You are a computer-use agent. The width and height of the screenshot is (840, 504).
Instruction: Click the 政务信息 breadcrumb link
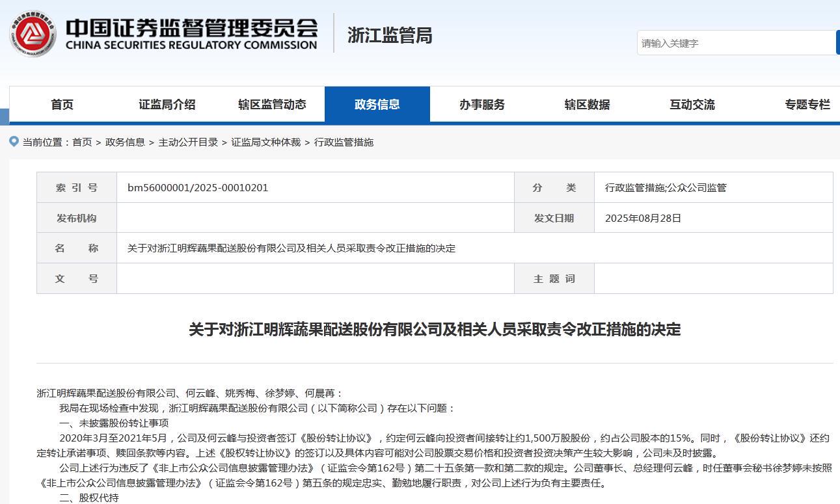(125, 142)
